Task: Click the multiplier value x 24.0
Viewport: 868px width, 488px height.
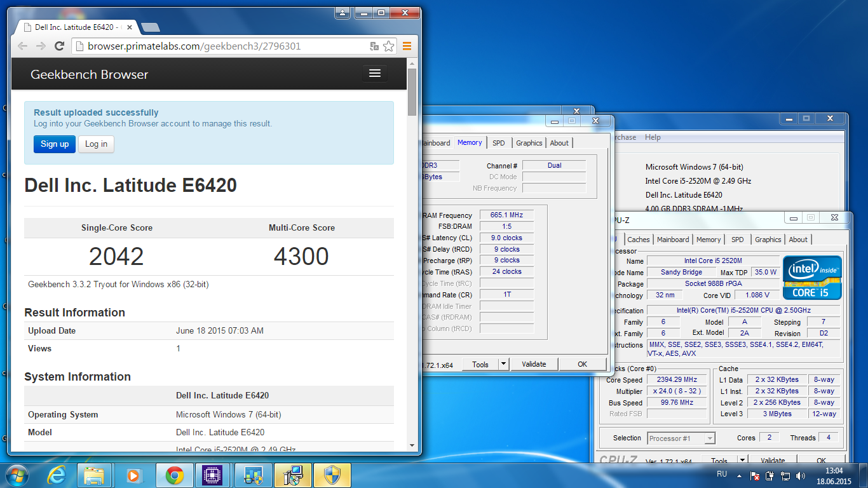Action: (x=678, y=391)
